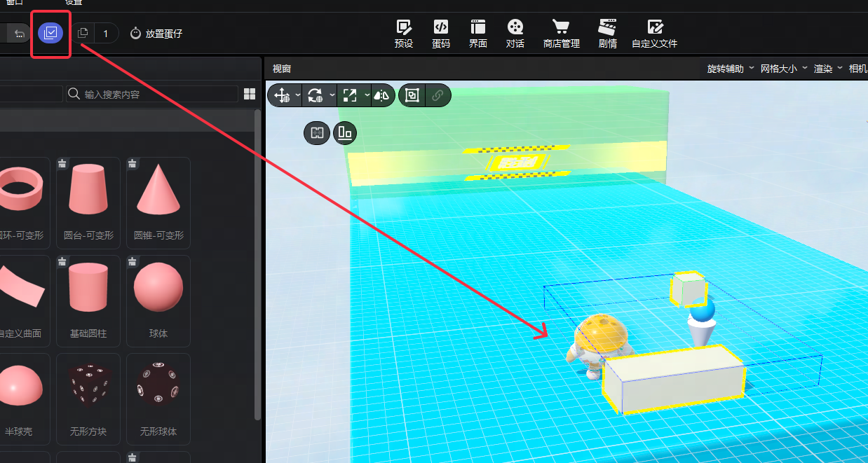Viewport: 868px width, 463px height.
Task: Open the 蛋码 code editor
Action: pyautogui.click(x=441, y=34)
